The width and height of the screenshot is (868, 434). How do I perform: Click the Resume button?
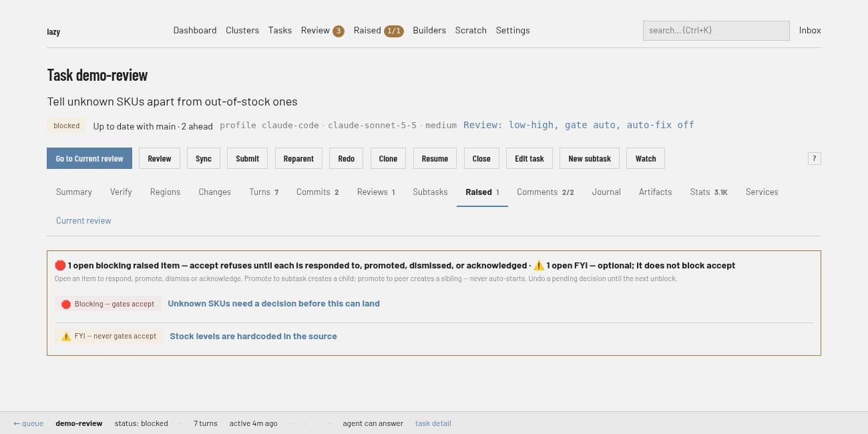(435, 158)
